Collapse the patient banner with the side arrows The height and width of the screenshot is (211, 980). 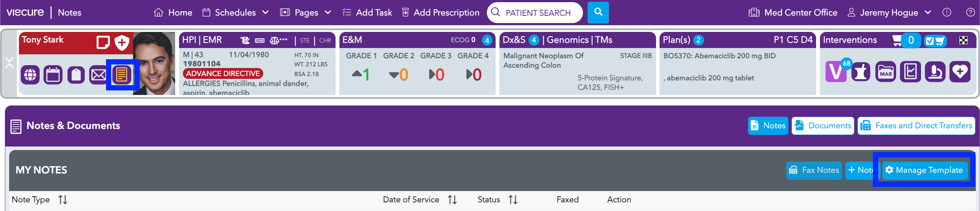tap(9, 63)
